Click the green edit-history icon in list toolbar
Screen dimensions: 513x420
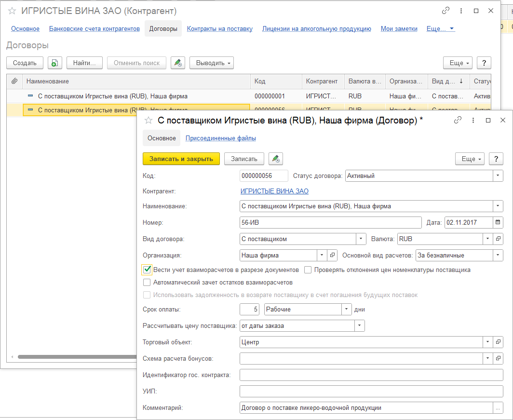pyautogui.click(x=178, y=63)
